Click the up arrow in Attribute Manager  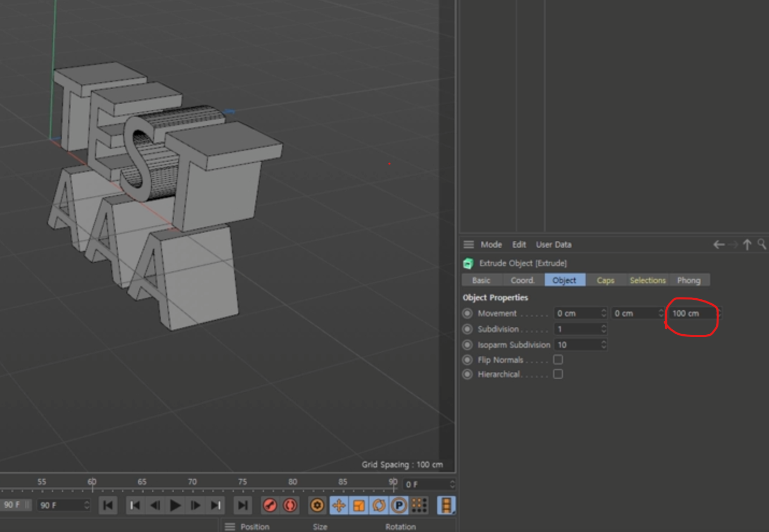(747, 245)
